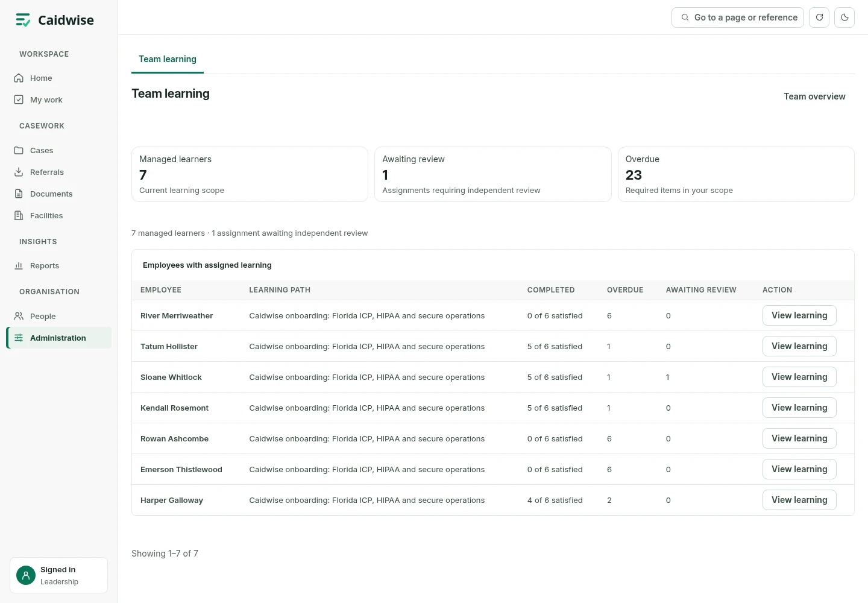The width and height of the screenshot is (868, 603).
Task: Open the Managed learners card
Action: 250,174
